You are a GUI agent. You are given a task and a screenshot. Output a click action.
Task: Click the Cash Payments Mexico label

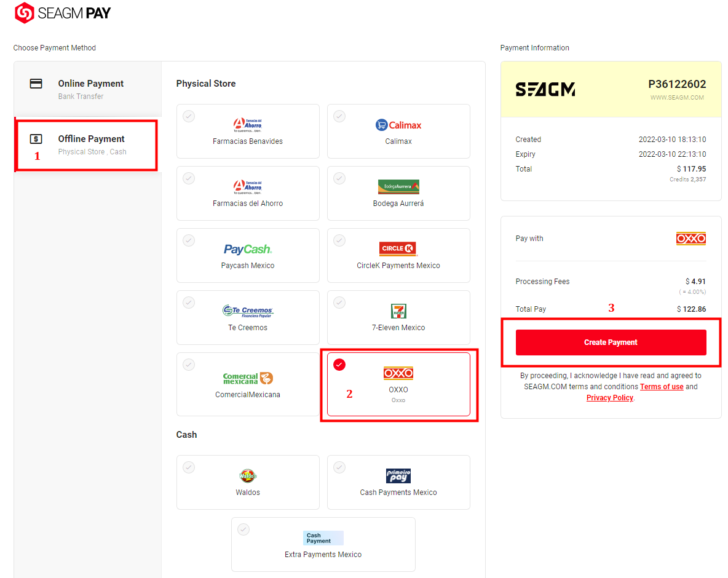pos(398,493)
